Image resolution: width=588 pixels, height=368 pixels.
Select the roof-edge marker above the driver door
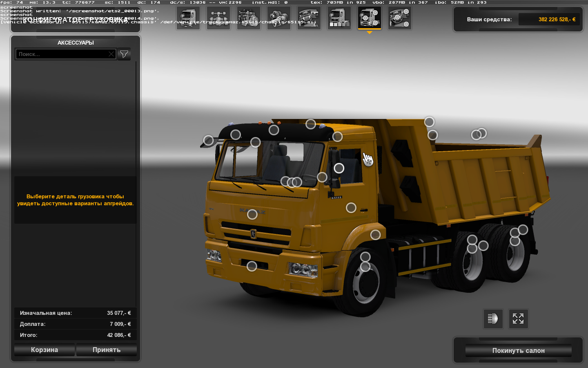coord(337,137)
